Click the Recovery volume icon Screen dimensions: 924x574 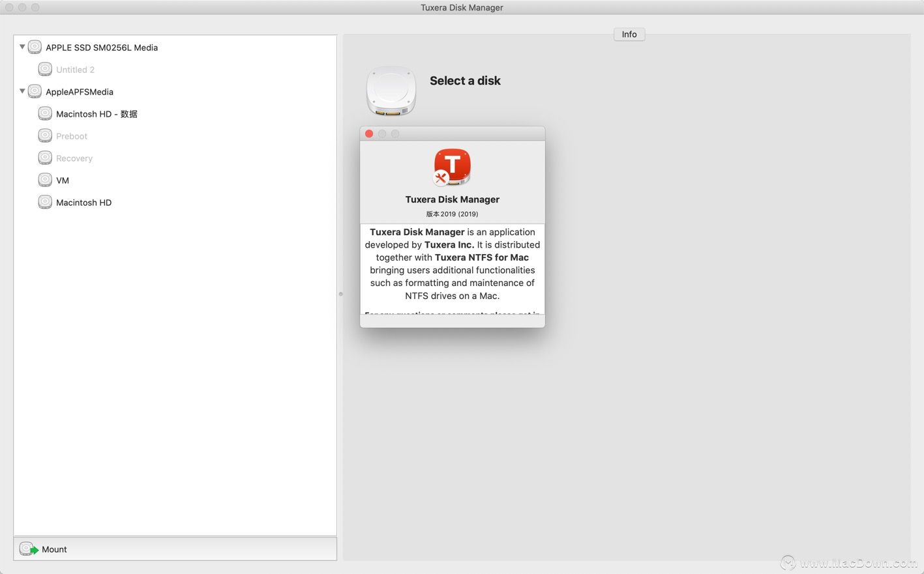click(x=45, y=158)
